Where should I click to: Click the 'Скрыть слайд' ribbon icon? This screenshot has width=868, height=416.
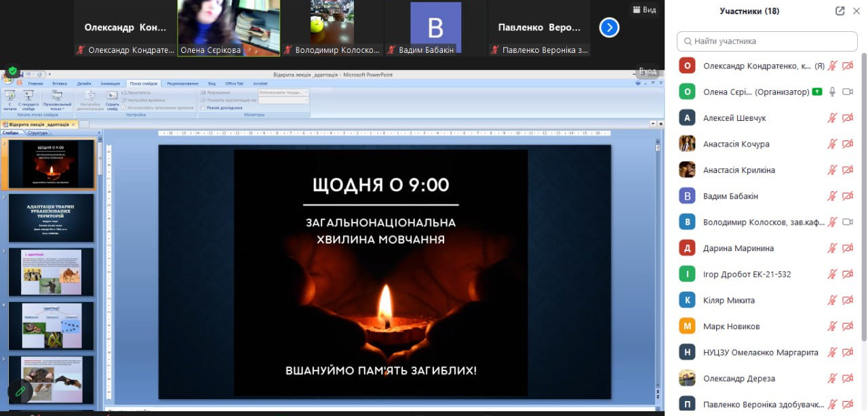click(x=112, y=99)
